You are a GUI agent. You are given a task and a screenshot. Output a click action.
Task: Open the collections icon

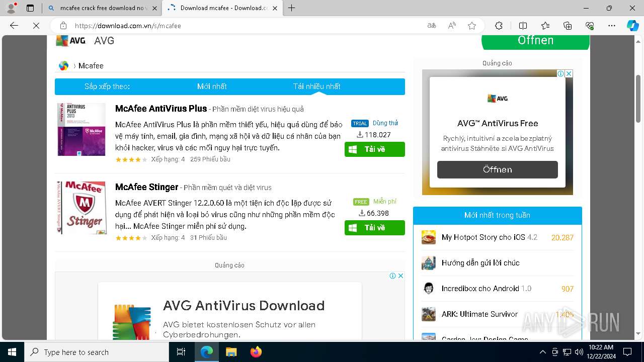[568, 26]
